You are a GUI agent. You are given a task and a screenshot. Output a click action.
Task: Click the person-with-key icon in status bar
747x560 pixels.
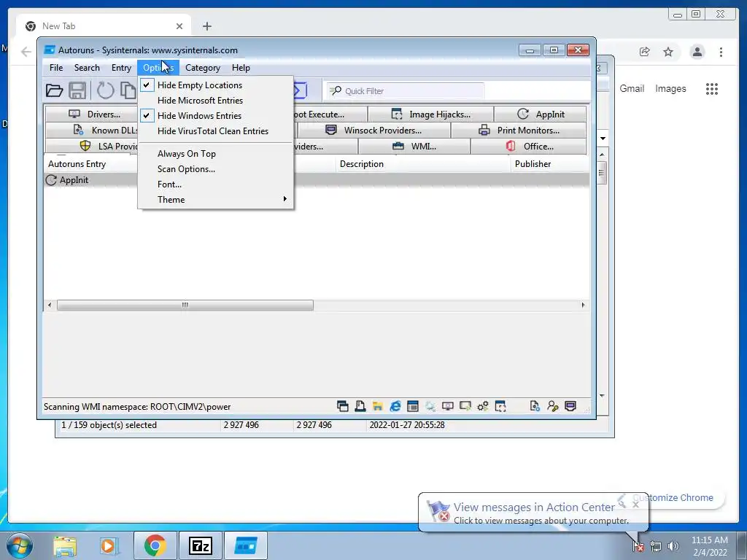[553, 406]
